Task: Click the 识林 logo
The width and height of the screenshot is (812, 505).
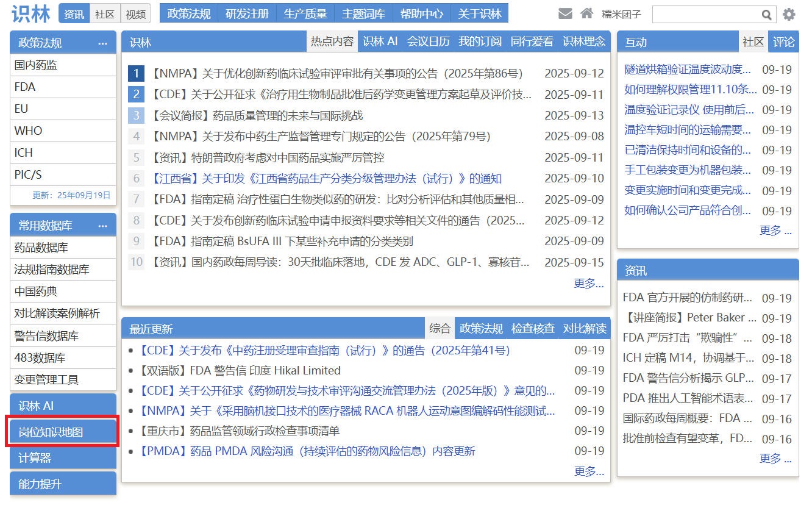Action: 30,13
